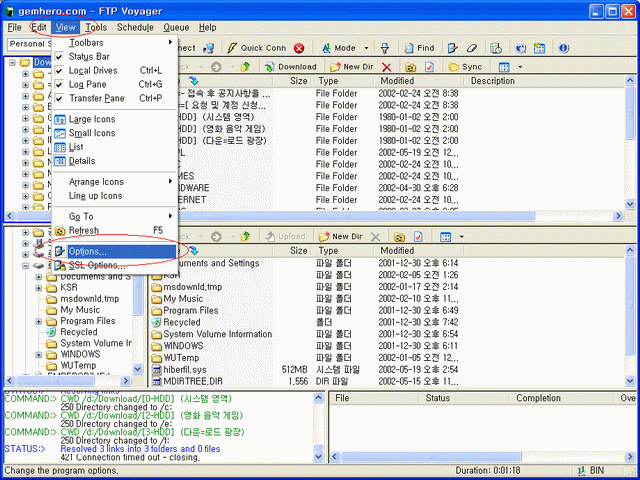
Task: Open the local view mode dropdown arrow
Action: click(462, 236)
